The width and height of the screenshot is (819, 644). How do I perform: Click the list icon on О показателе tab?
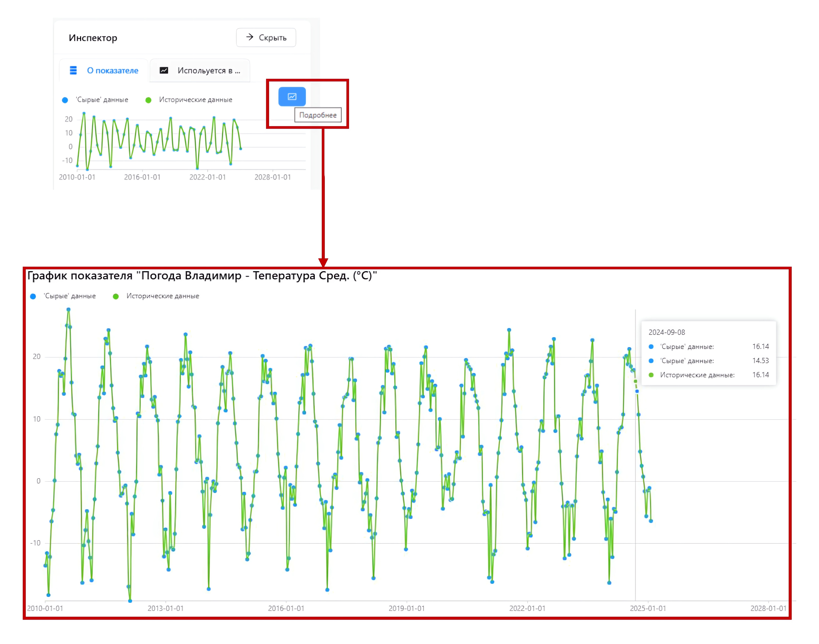(73, 70)
